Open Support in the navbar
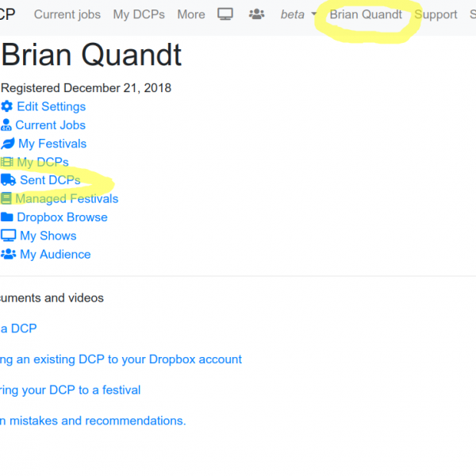This screenshot has width=476, height=476. click(x=436, y=14)
